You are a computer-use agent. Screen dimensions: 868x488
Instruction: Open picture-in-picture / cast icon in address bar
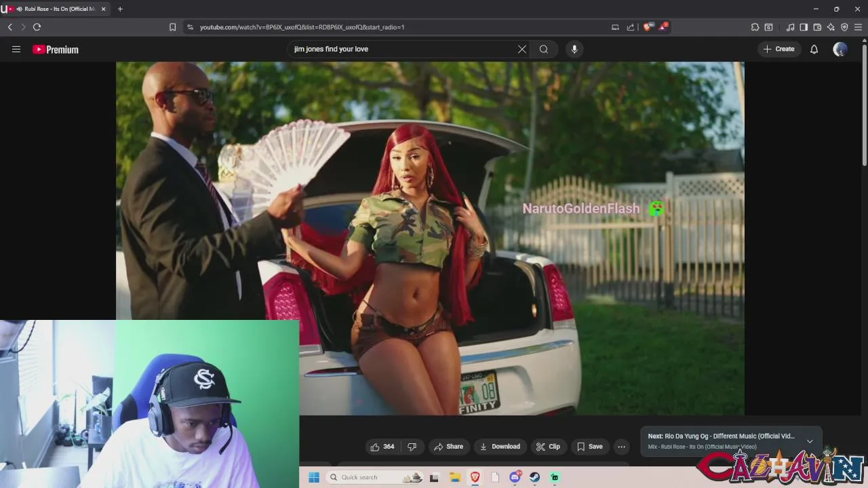(615, 27)
